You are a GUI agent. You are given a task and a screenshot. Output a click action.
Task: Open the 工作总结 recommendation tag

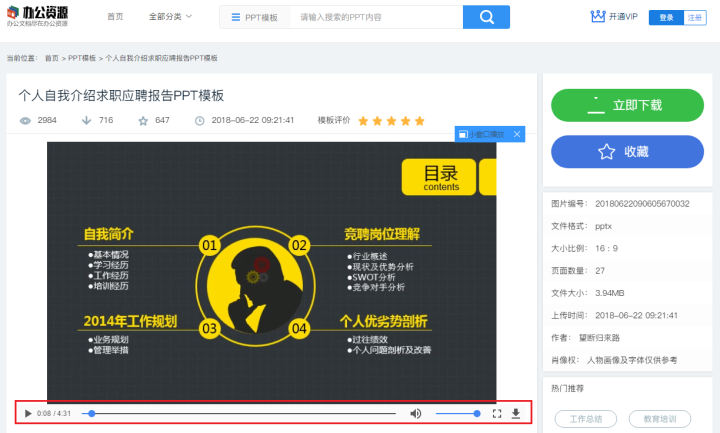point(585,419)
